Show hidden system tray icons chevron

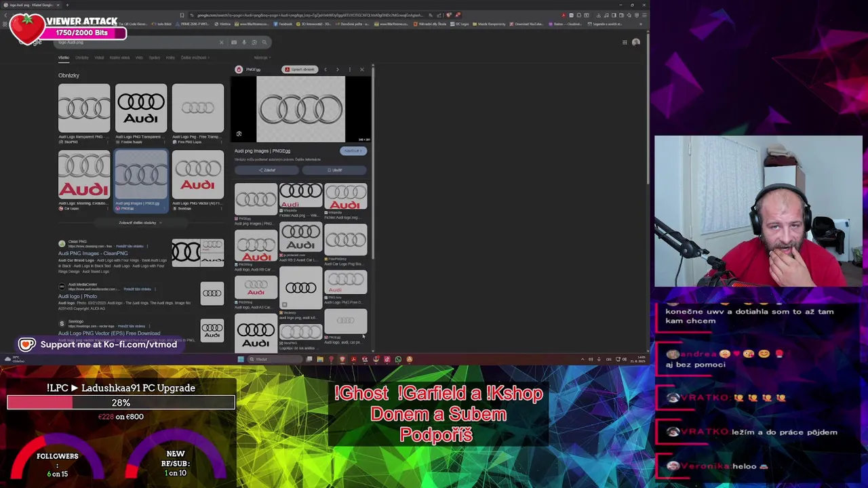click(583, 359)
